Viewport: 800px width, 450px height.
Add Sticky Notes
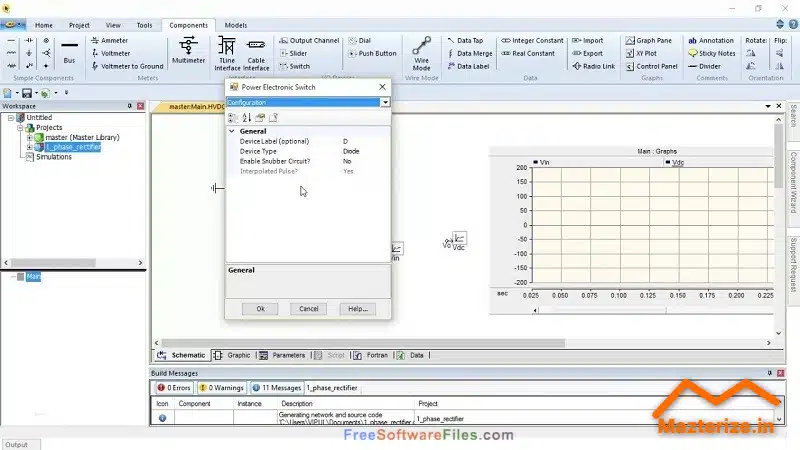pos(712,53)
